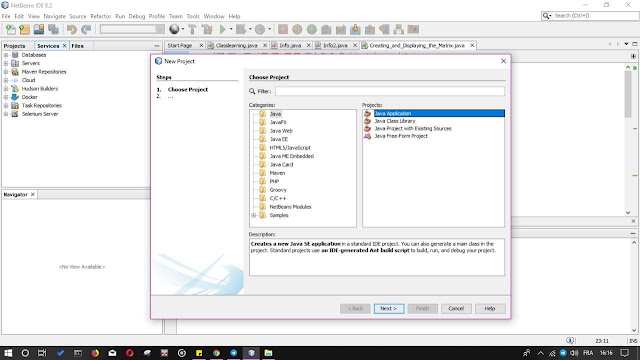Click the Pause debugger toolbar icon
640x360 pixels.
click(x=297, y=29)
